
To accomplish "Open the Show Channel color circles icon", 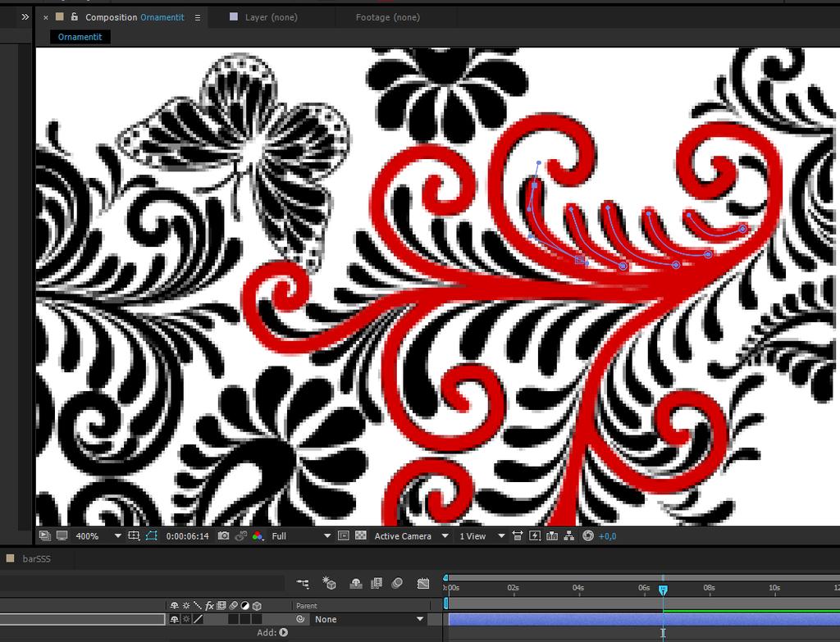I will 258,536.
